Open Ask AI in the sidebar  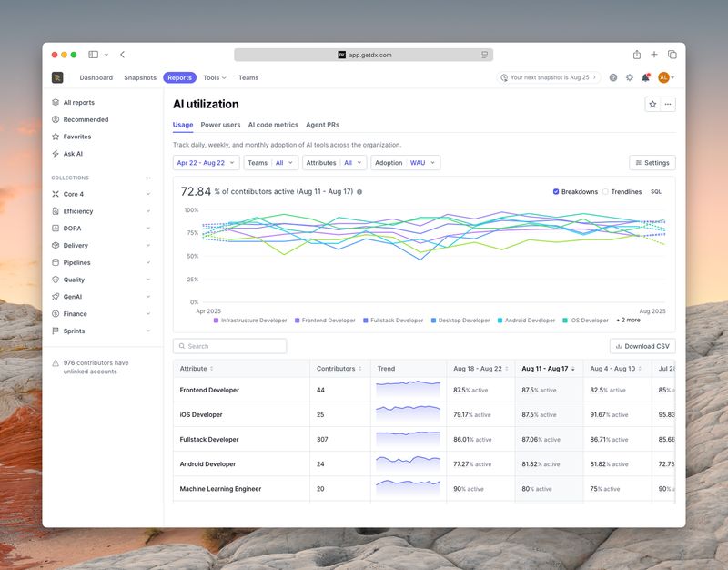[73, 154]
